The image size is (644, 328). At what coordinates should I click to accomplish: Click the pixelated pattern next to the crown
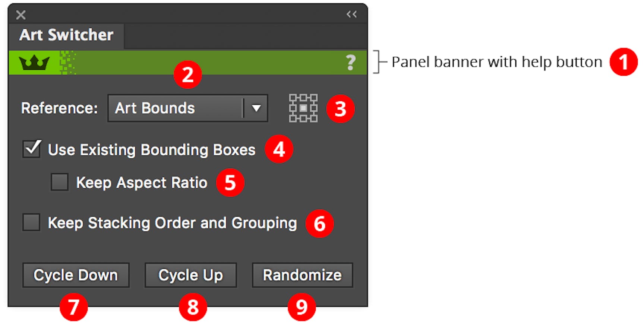coord(67,62)
